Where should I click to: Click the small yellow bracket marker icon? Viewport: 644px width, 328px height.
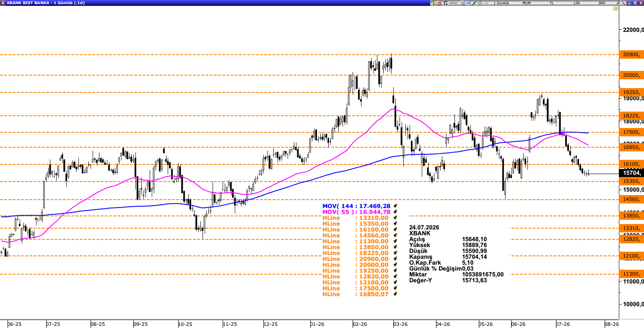tap(615, 8)
